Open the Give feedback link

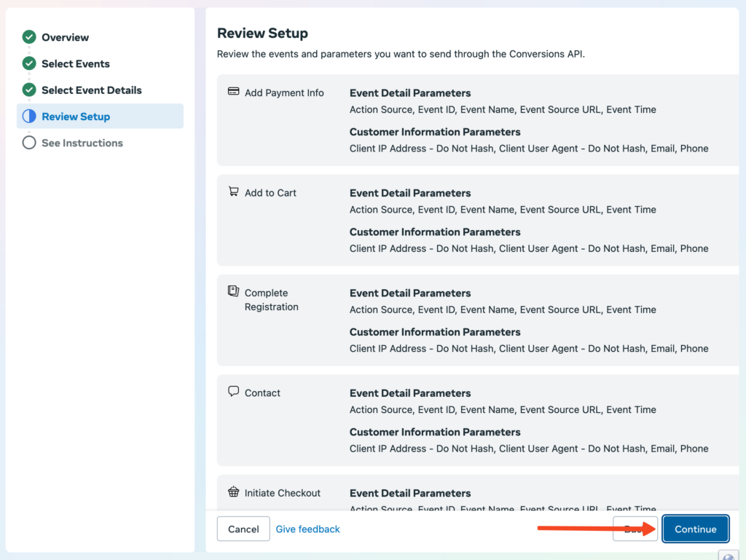307,529
